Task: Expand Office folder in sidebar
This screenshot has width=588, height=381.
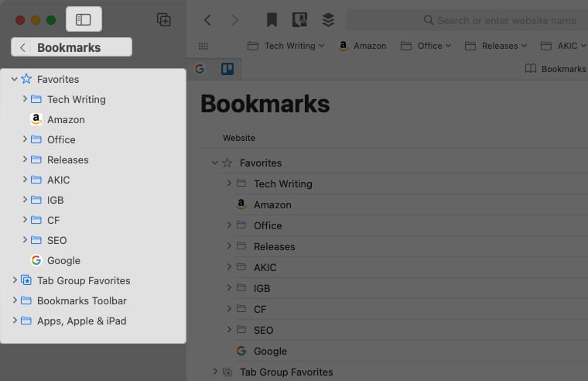Action: coord(25,139)
